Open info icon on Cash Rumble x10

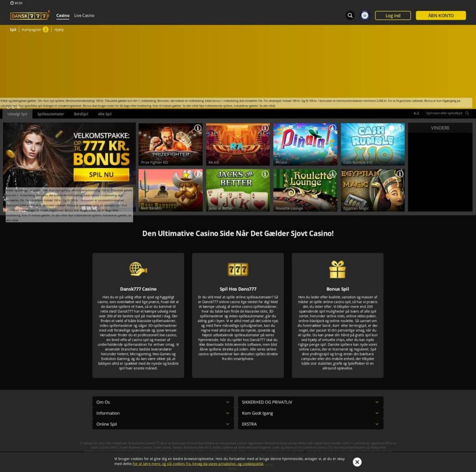coord(400,128)
